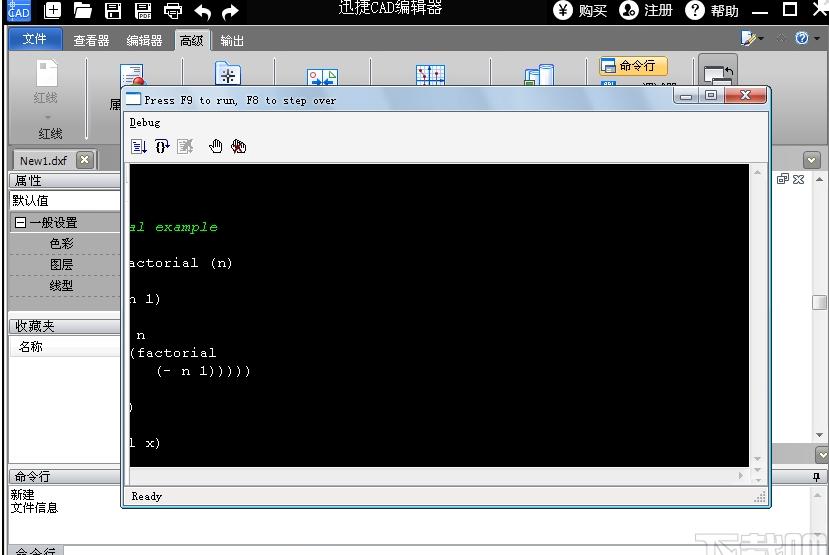829x555 pixels.
Task: Click the hand breakpoint toggle icon
Action: [x=215, y=146]
